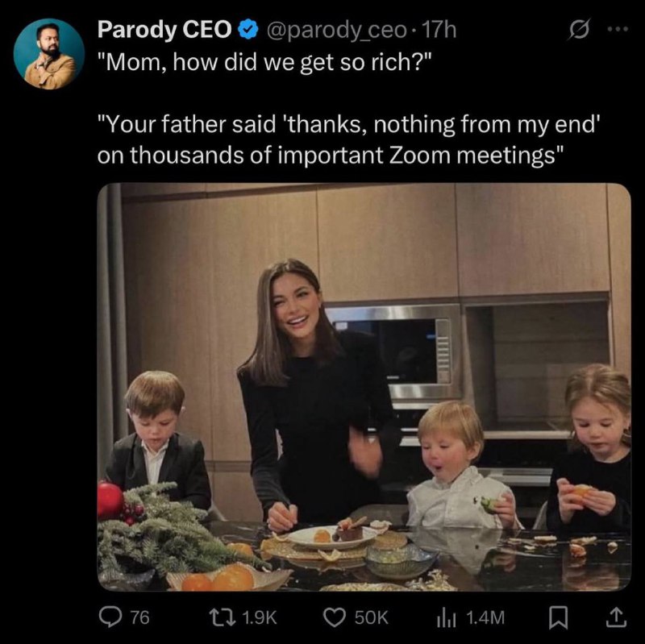Open the Grok slashed-circle icon
The image size is (645, 644).
click(579, 30)
